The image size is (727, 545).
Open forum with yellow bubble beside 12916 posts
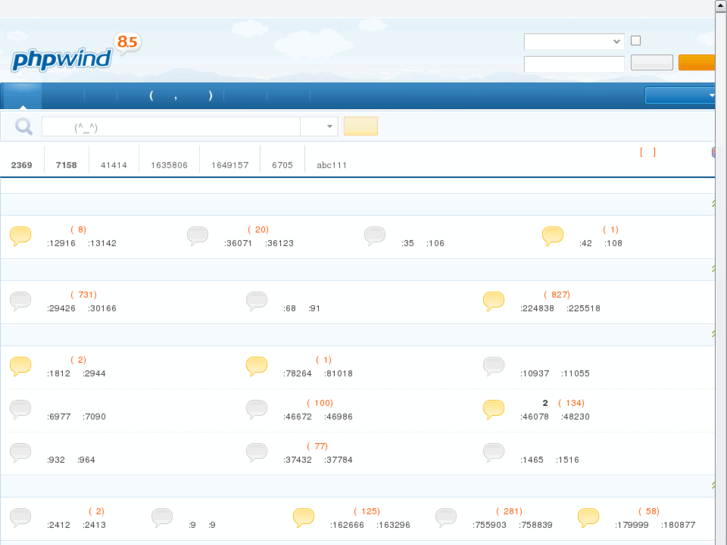tap(20, 236)
